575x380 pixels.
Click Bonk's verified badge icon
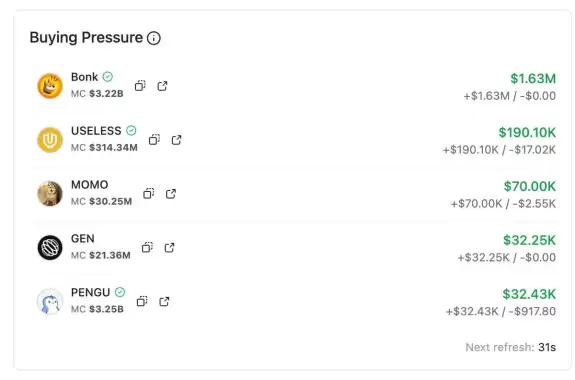coord(107,77)
